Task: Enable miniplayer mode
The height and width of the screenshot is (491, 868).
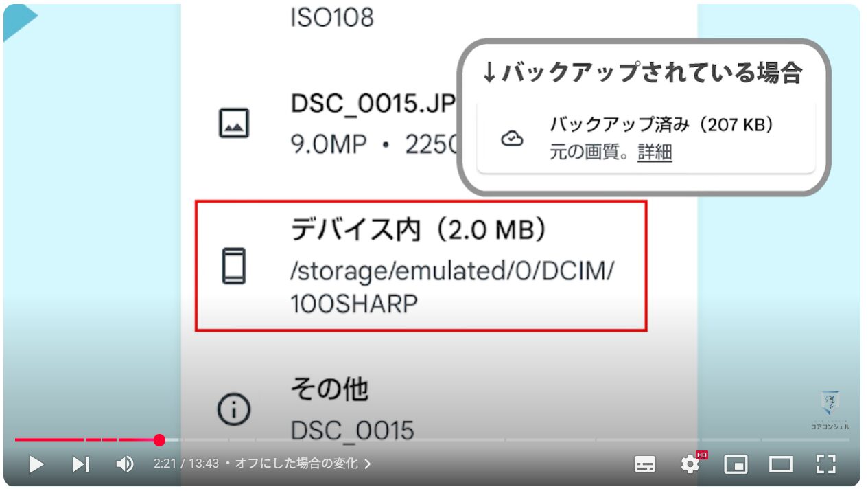Action: (x=736, y=465)
